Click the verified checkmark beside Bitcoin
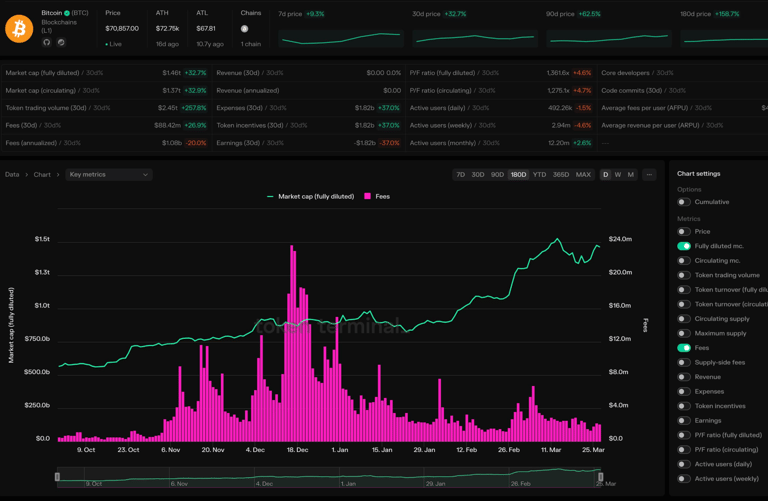This screenshot has height=501, width=768. [x=67, y=13]
